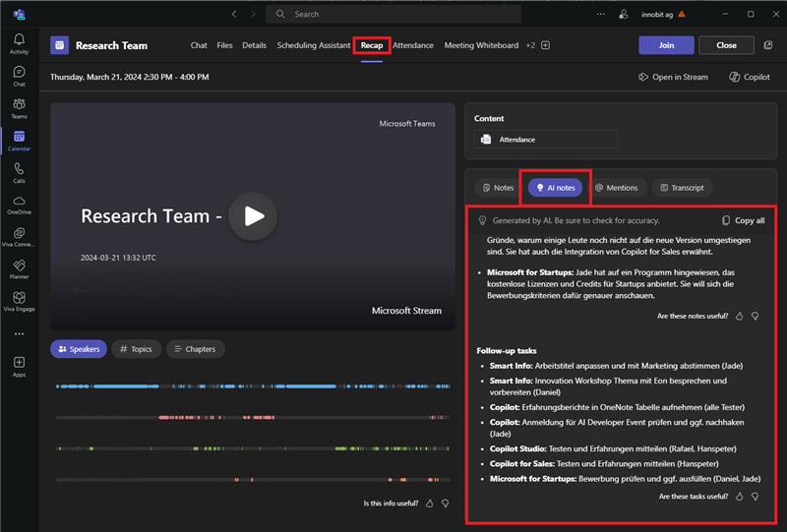The image size is (787, 532).
Task: Open the Activity feed in sidebar
Action: coord(19,42)
